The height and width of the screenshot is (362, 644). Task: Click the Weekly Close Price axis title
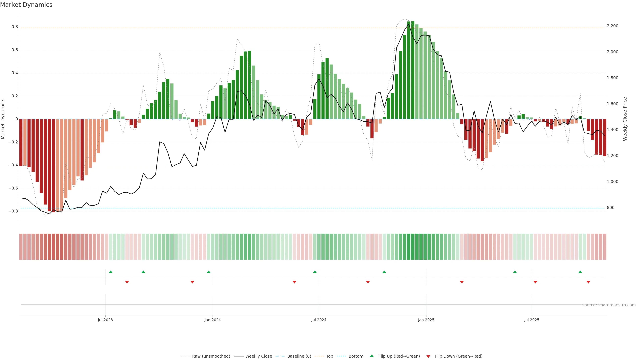(x=625, y=119)
